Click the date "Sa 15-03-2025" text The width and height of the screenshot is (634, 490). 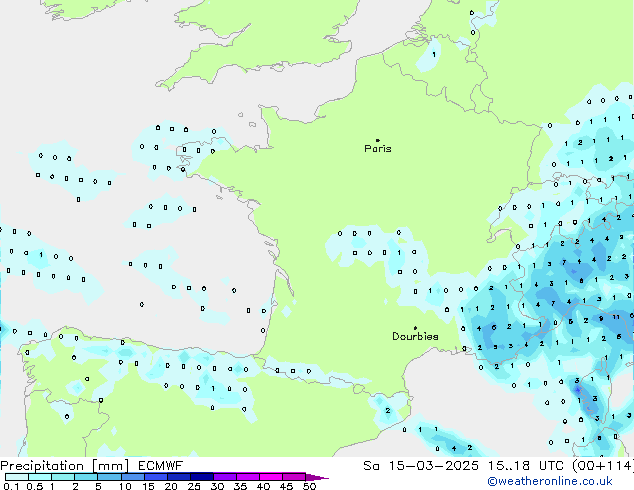click(x=421, y=466)
